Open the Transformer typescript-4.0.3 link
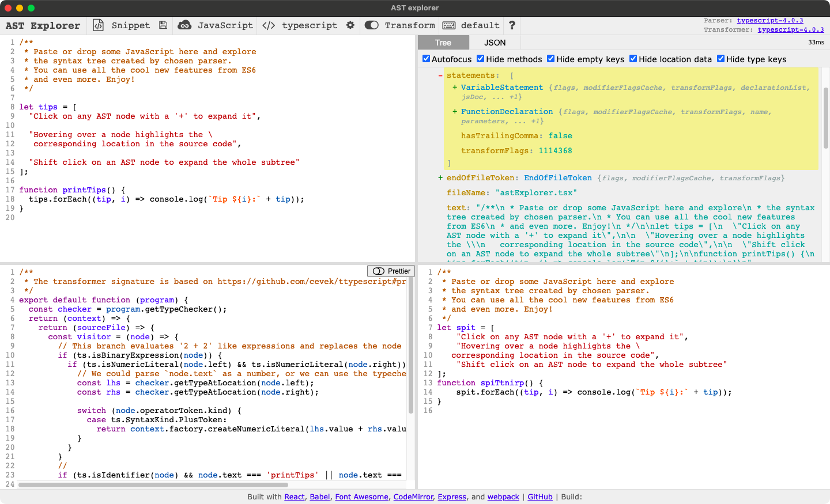 tap(791, 29)
